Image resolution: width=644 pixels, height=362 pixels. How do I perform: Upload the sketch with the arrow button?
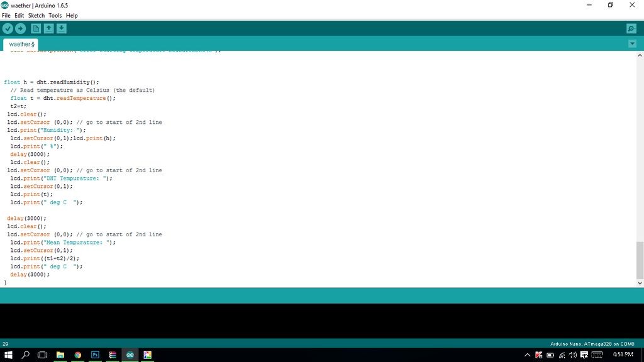(x=20, y=28)
